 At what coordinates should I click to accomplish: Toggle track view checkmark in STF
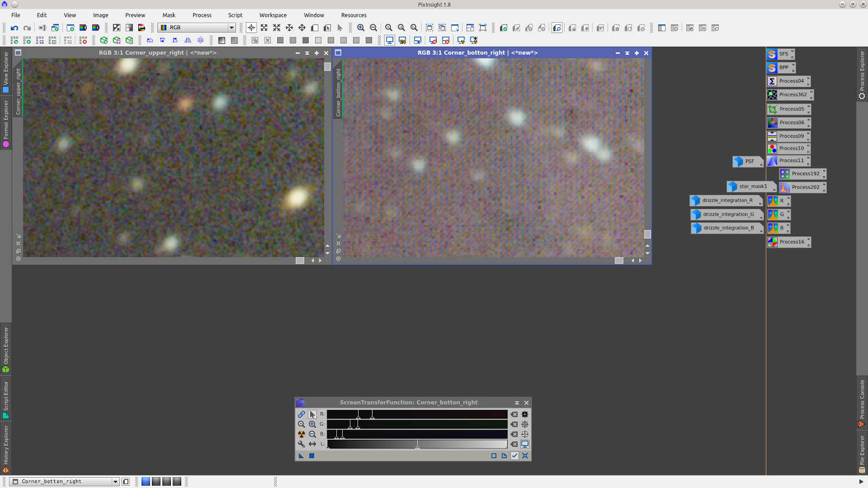[515, 456]
